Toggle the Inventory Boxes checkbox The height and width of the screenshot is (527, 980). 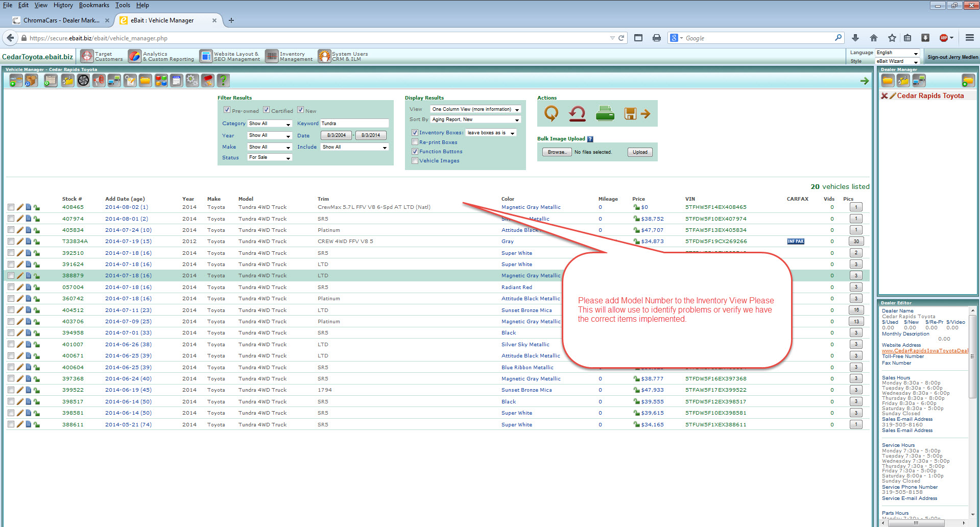coord(415,132)
